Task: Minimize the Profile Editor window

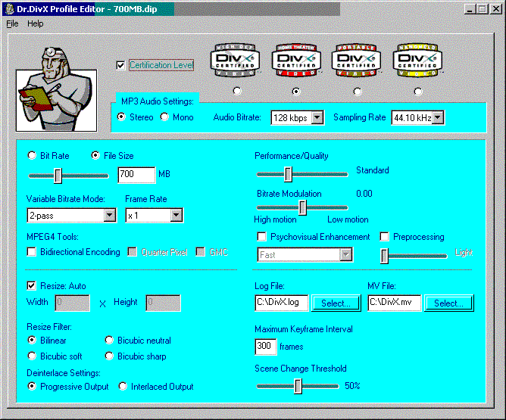Action: 470,9
